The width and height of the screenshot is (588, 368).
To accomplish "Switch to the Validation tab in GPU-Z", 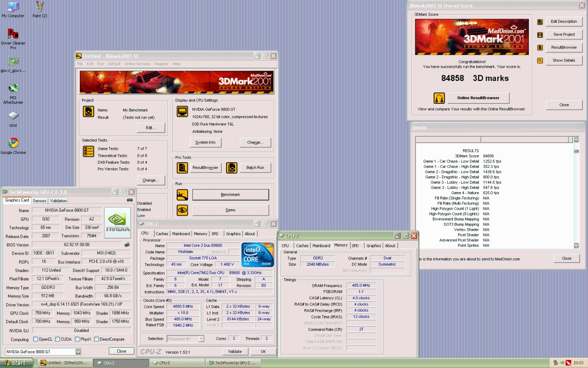I will coord(58,201).
